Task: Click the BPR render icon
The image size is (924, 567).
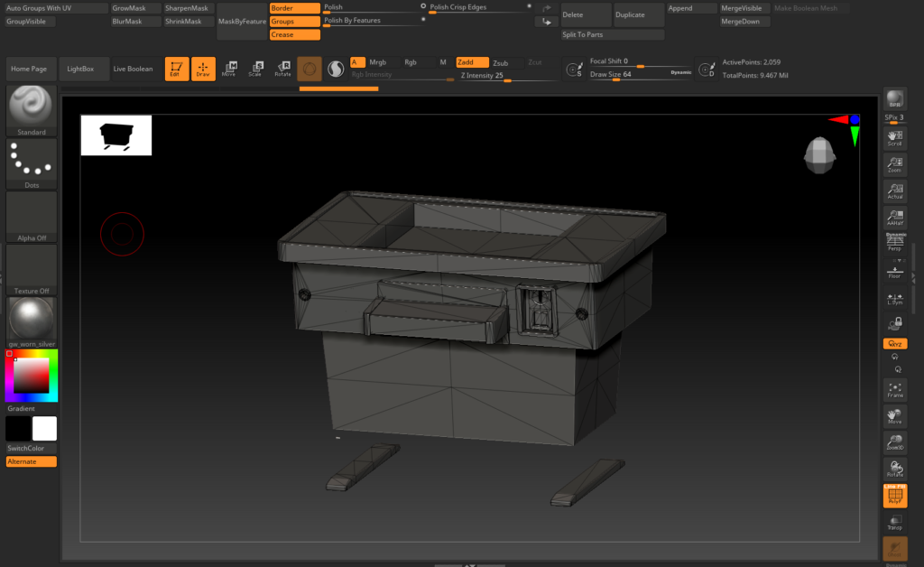Action: coord(894,99)
